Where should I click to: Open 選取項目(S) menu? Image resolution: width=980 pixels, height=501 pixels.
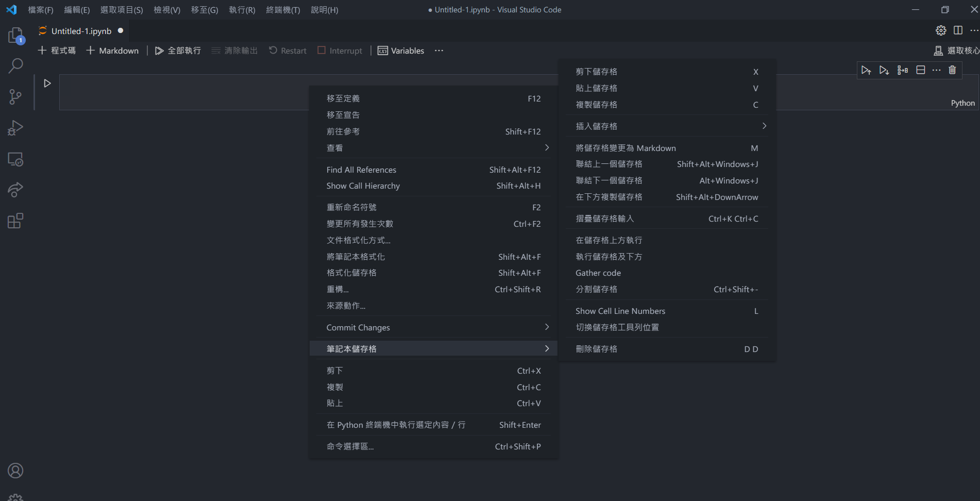tap(122, 10)
